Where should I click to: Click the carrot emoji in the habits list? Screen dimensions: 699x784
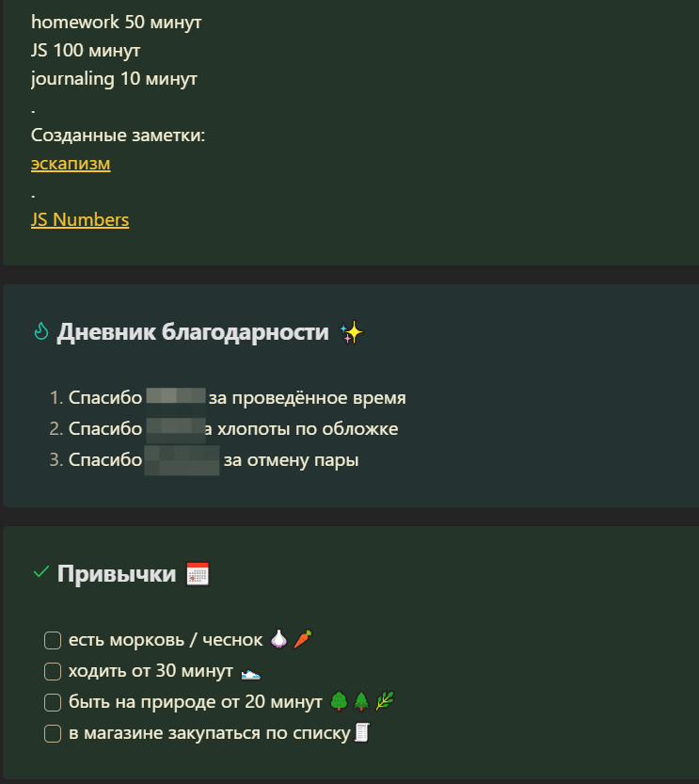click(302, 639)
